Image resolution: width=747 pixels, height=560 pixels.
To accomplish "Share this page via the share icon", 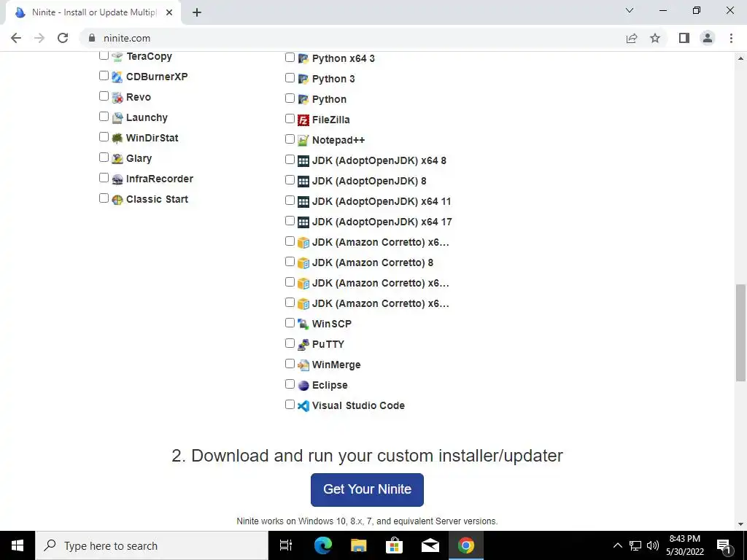I will pos(632,38).
